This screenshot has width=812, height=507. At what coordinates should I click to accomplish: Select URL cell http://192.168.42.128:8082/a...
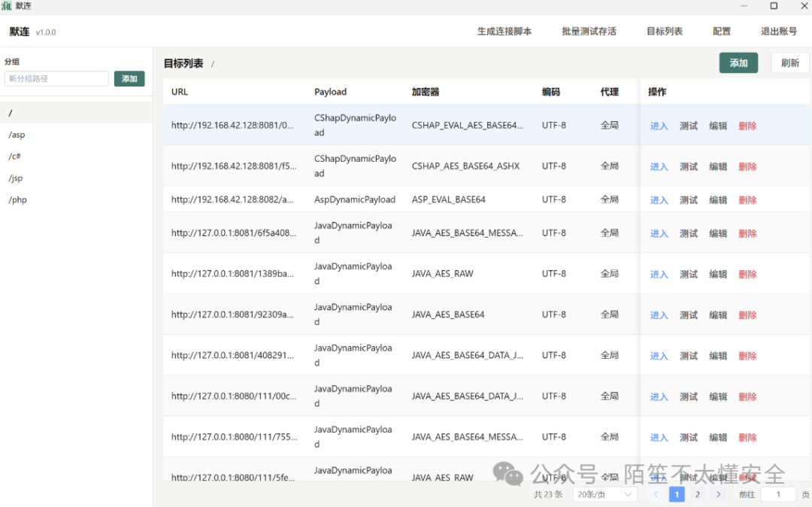[x=232, y=199]
